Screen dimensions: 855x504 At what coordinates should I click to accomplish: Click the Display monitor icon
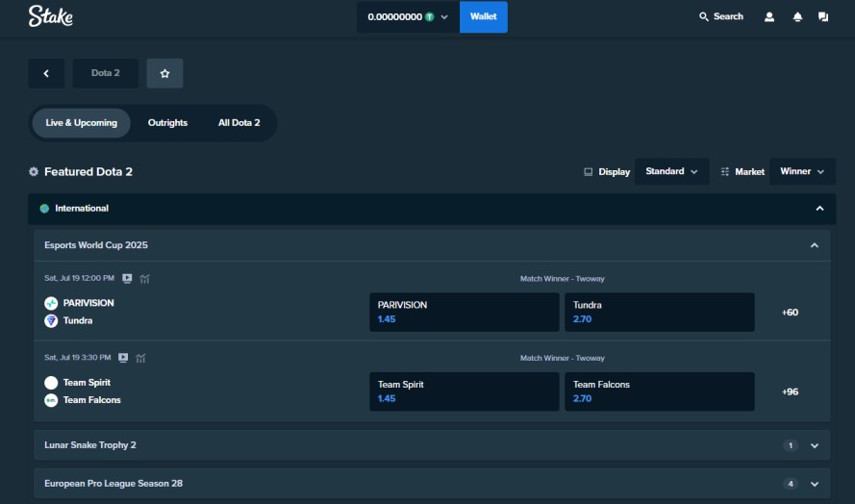pos(588,172)
